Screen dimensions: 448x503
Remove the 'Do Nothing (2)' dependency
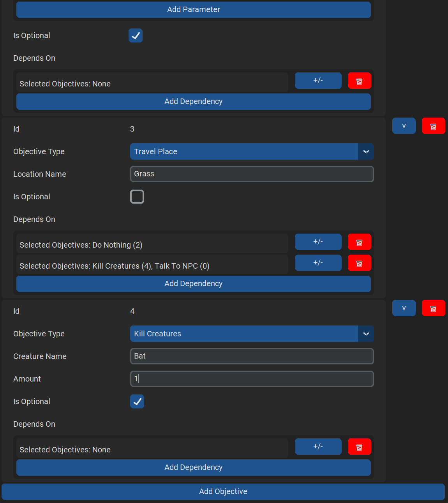point(359,242)
